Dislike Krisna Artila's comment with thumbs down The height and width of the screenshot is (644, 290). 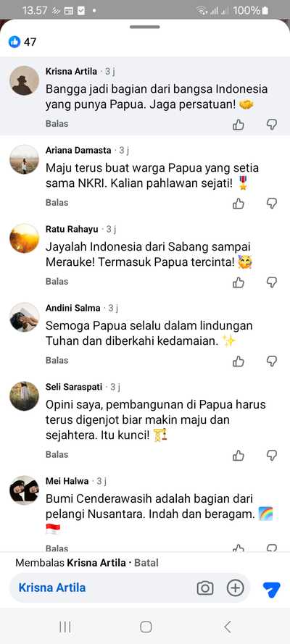pyautogui.click(x=272, y=125)
